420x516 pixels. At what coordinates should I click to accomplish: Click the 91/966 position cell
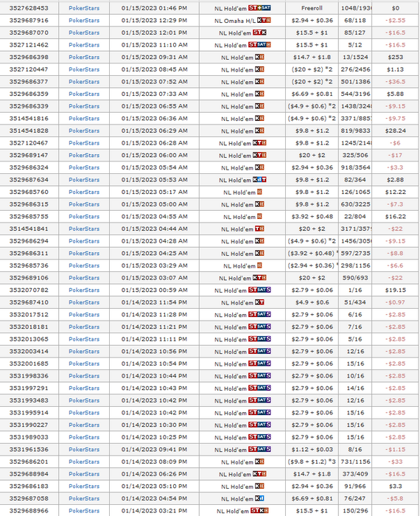pos(355,486)
